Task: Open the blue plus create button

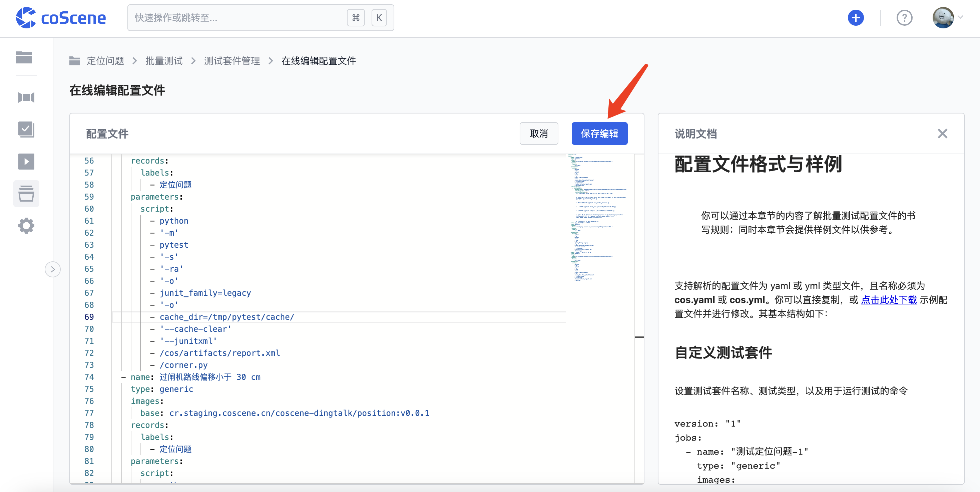Action: [x=856, y=17]
